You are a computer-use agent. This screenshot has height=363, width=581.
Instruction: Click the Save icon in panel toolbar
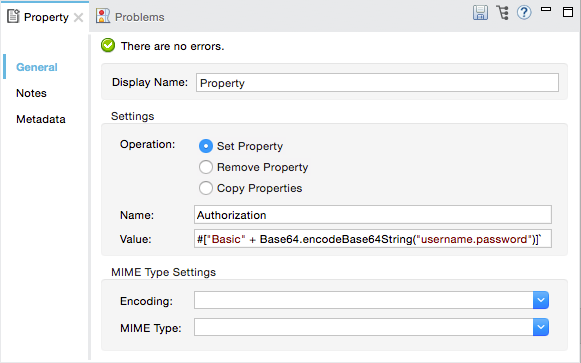[480, 13]
